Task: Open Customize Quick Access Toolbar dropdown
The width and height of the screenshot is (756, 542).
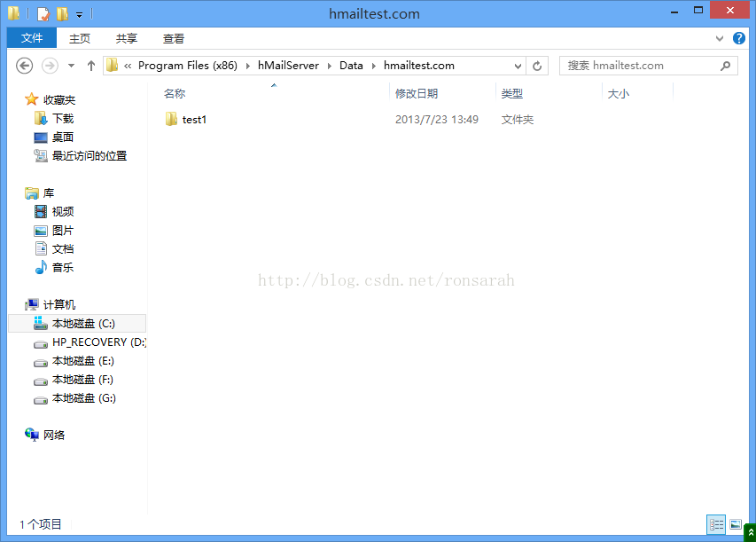Action: click(x=80, y=15)
